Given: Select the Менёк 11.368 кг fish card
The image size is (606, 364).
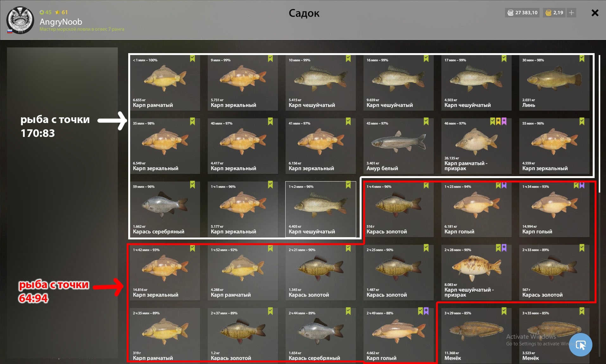Looking at the screenshot, I should coord(477,335).
